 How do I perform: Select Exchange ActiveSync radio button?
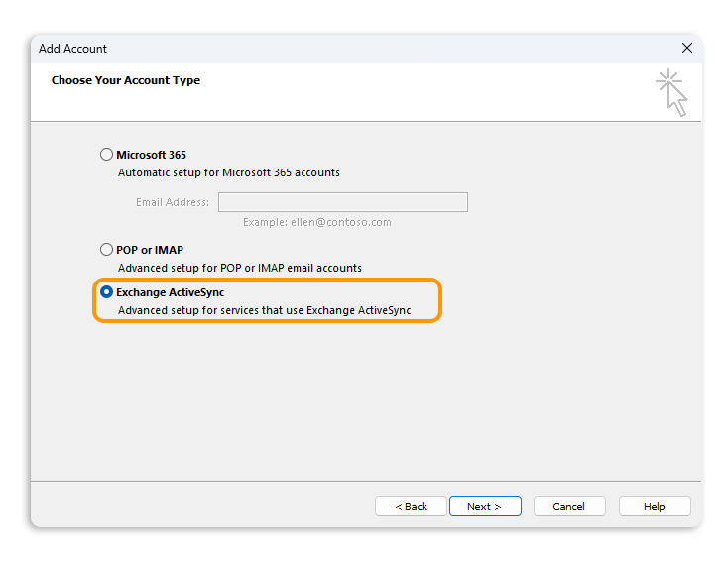(x=106, y=292)
